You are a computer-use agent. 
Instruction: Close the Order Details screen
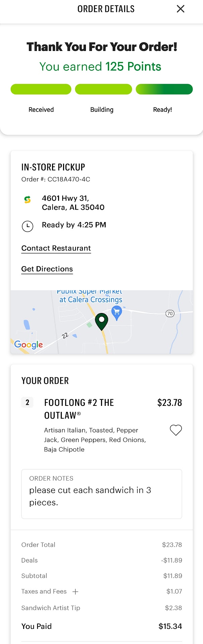[x=181, y=9]
